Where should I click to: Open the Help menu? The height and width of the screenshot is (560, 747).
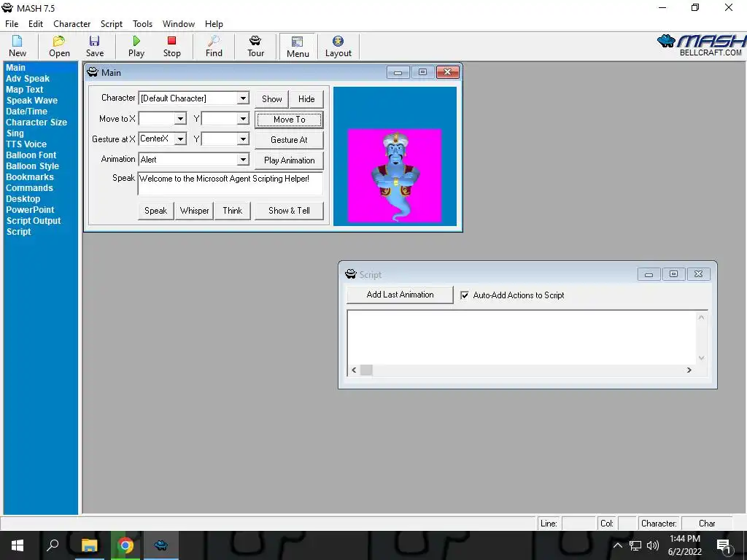click(x=214, y=24)
